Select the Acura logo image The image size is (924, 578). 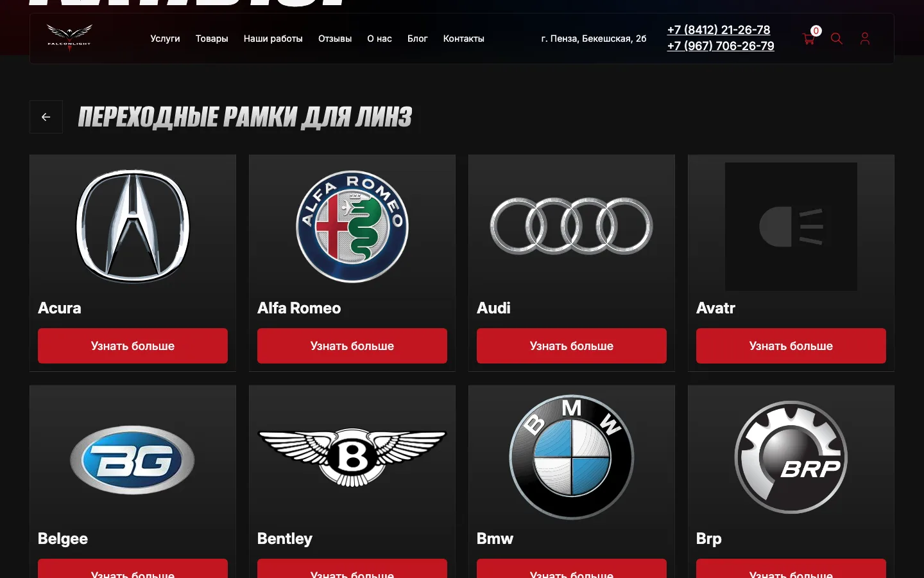tap(133, 226)
